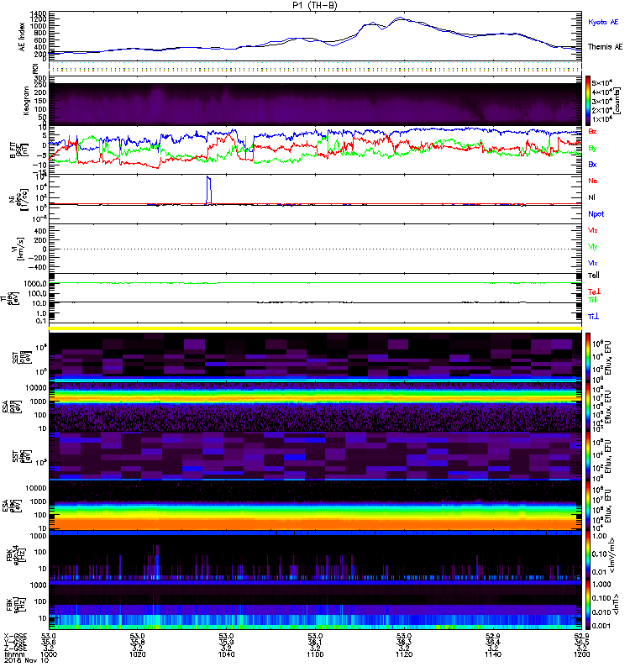Click the ESA electrons Eflux color bar
The width and height of the screenshot is (630, 672).
588,506
